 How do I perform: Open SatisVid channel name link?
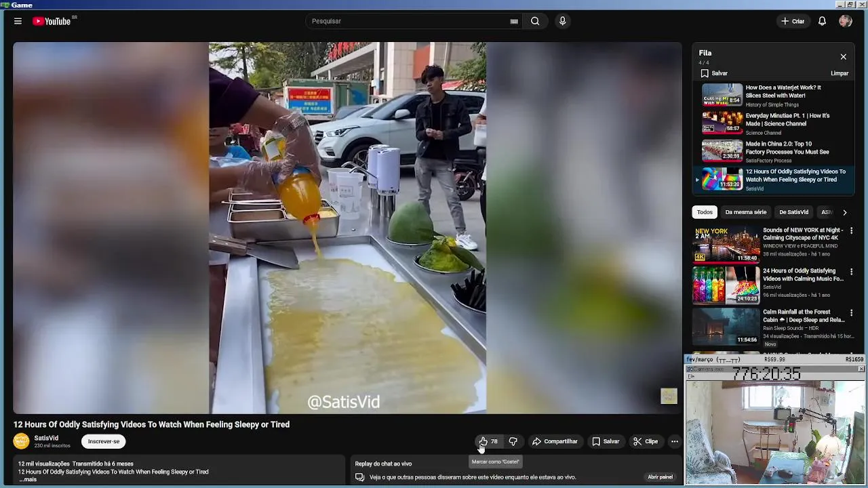click(46, 438)
